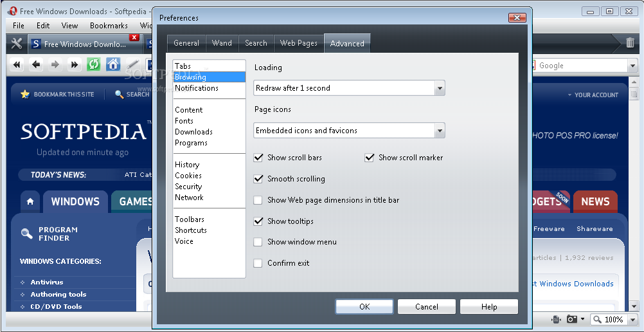Click the Bookmark This Site star icon

26,94
